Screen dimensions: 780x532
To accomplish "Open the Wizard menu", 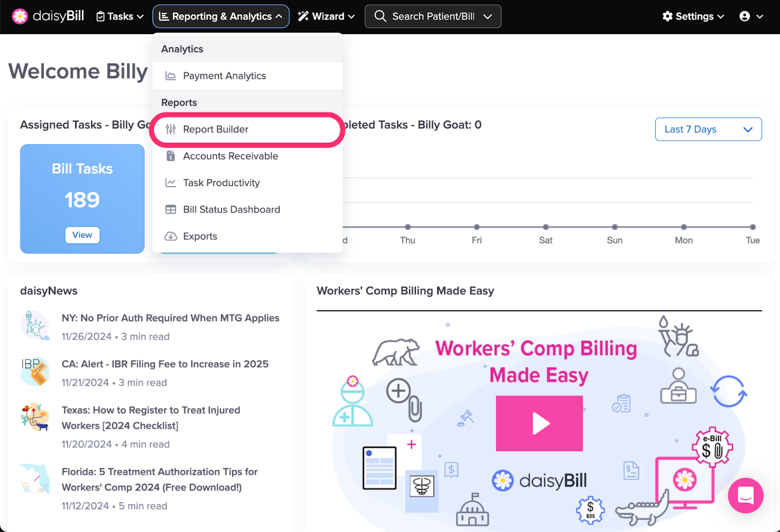I will 326,17.
